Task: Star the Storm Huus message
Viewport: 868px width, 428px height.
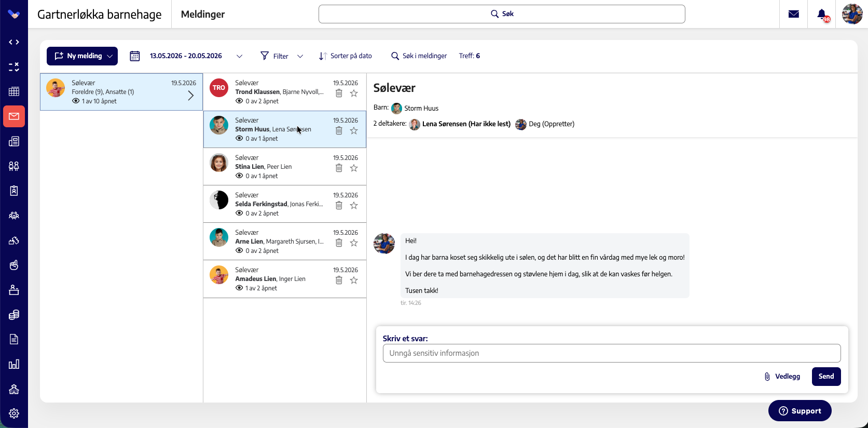Action: (x=354, y=131)
